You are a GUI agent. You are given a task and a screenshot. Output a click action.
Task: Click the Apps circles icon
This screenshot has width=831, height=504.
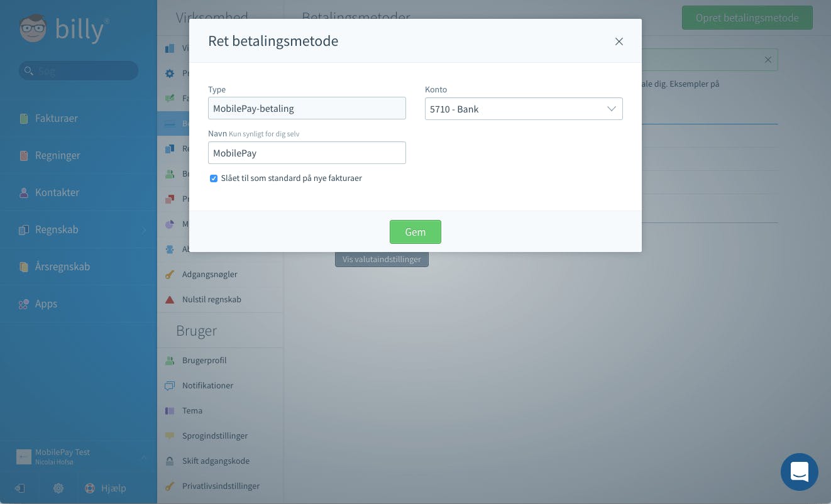pos(24,304)
